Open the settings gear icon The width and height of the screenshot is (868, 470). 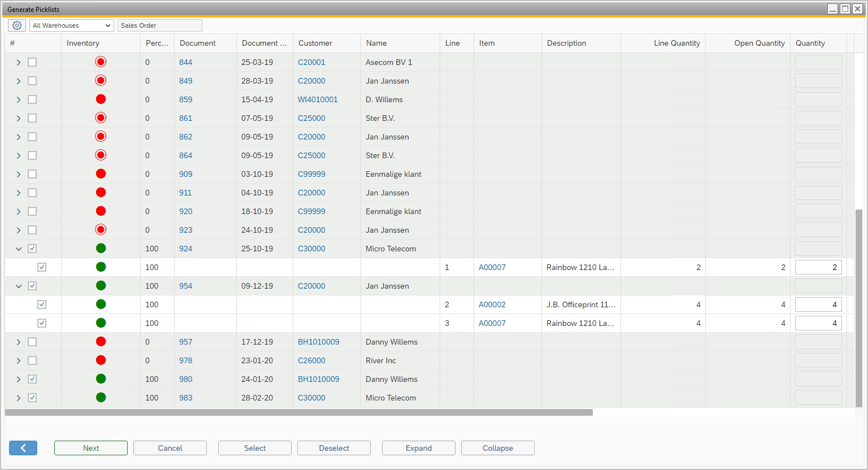(17, 25)
